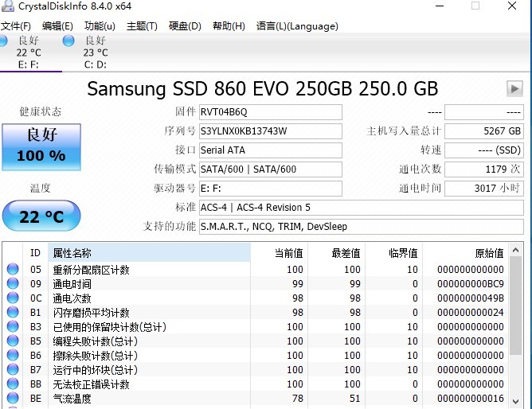Click status dot for attribute BB
The image size is (532, 409).
point(13,384)
